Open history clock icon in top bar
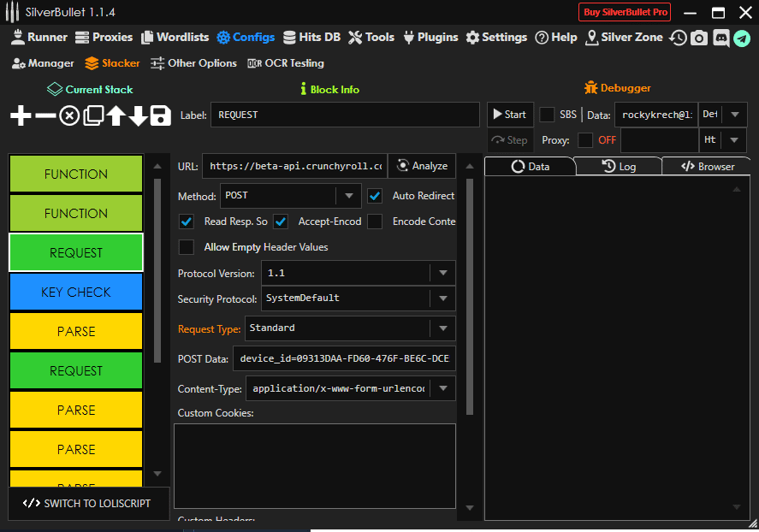 pyautogui.click(x=678, y=38)
